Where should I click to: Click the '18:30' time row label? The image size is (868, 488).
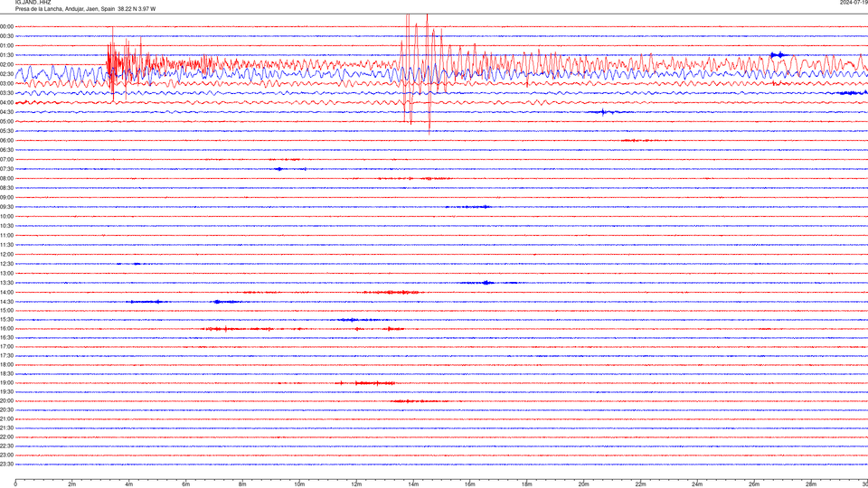6,373
